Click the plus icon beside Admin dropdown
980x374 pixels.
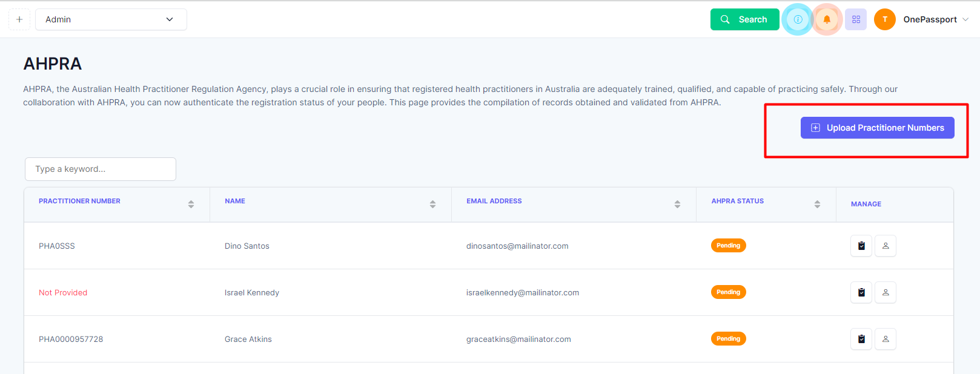tap(19, 19)
